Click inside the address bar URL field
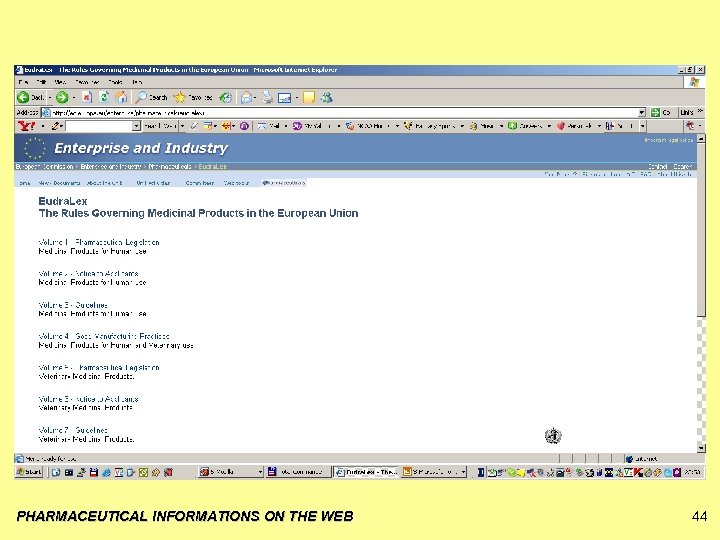Image resolution: width=720 pixels, height=540 pixels. pyautogui.click(x=344, y=112)
